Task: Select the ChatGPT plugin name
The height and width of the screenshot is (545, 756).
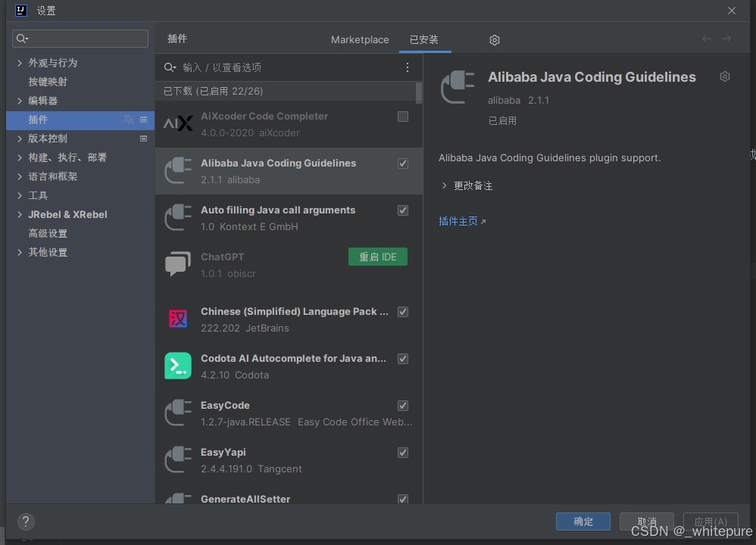Action: point(222,257)
